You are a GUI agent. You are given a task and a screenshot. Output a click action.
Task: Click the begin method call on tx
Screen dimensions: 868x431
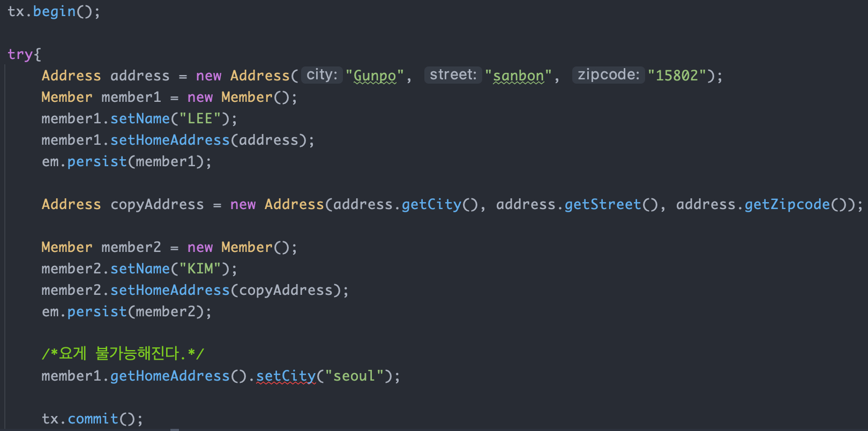pyautogui.click(x=54, y=11)
